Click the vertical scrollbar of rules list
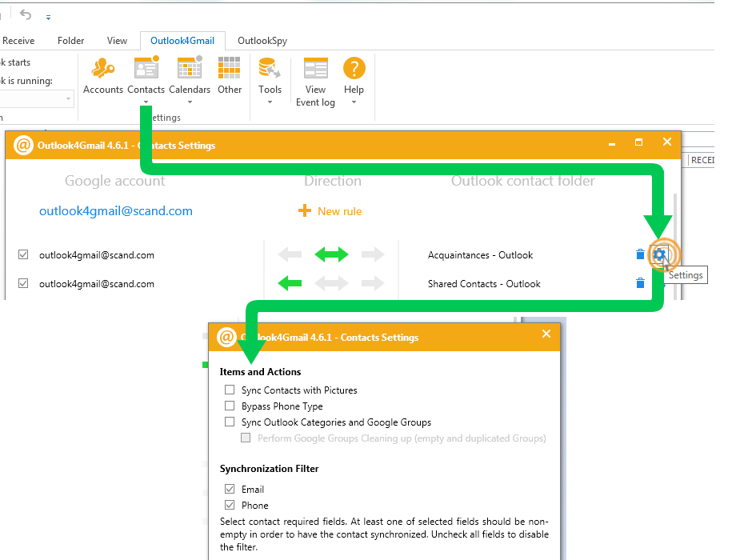Viewport: 748px width, 560px height. 674,246
